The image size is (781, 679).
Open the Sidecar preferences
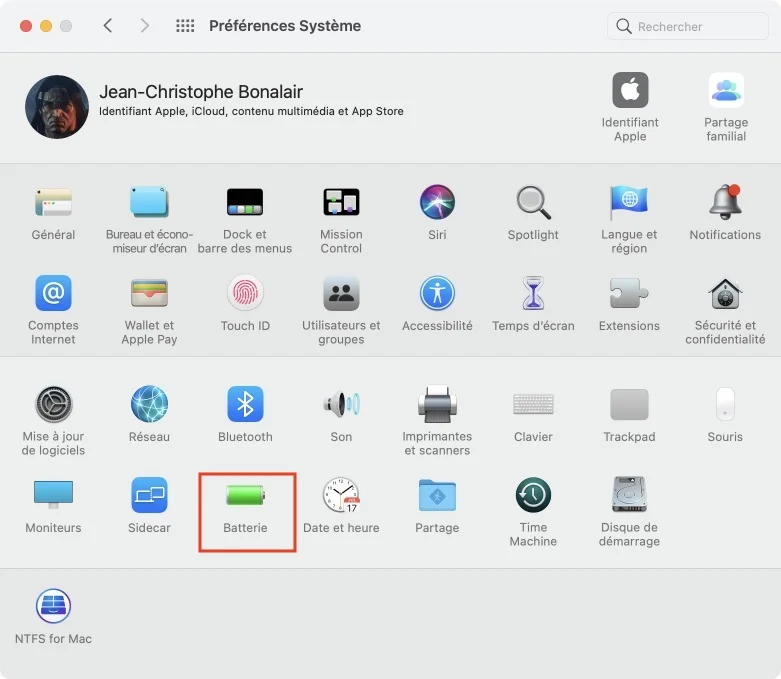(149, 494)
